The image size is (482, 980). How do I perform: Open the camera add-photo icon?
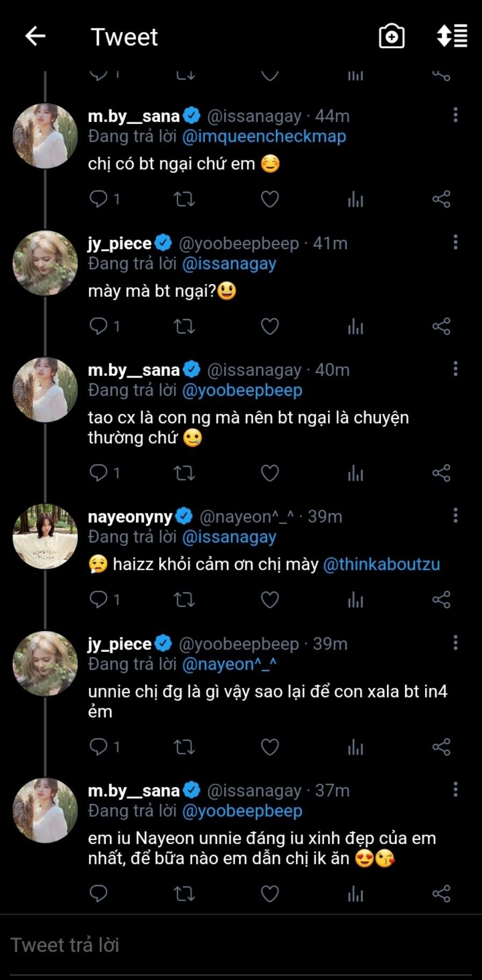click(x=391, y=37)
